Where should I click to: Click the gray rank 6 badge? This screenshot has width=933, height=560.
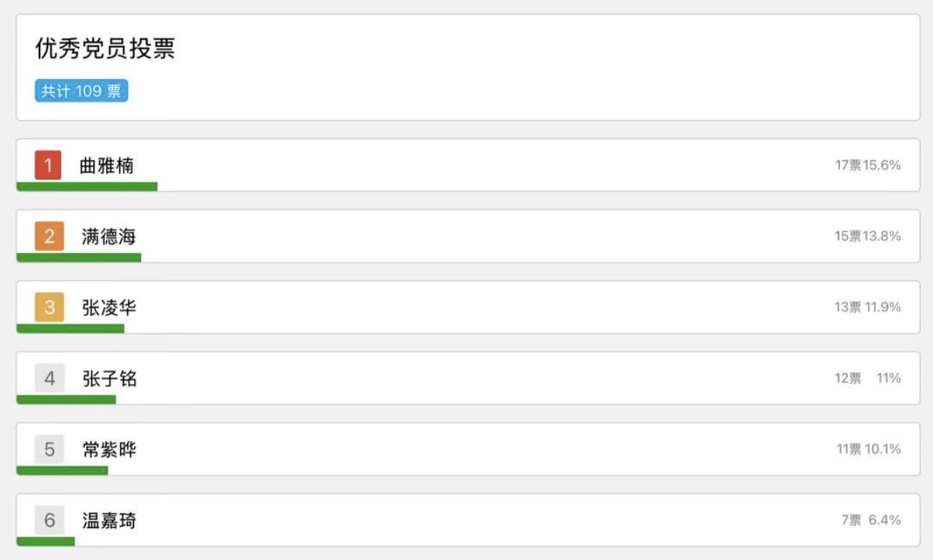click(50, 520)
